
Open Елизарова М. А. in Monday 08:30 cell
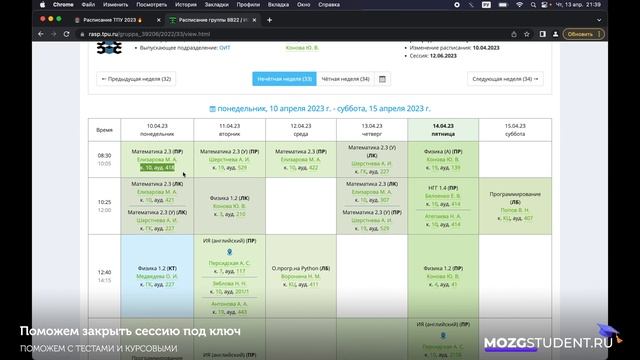tap(157, 160)
